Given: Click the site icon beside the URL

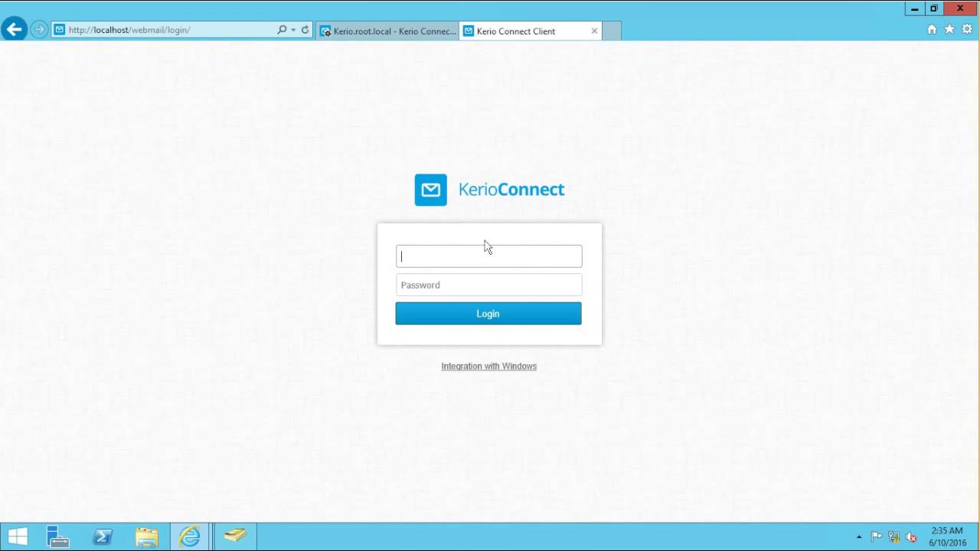Looking at the screenshot, I should [59, 30].
